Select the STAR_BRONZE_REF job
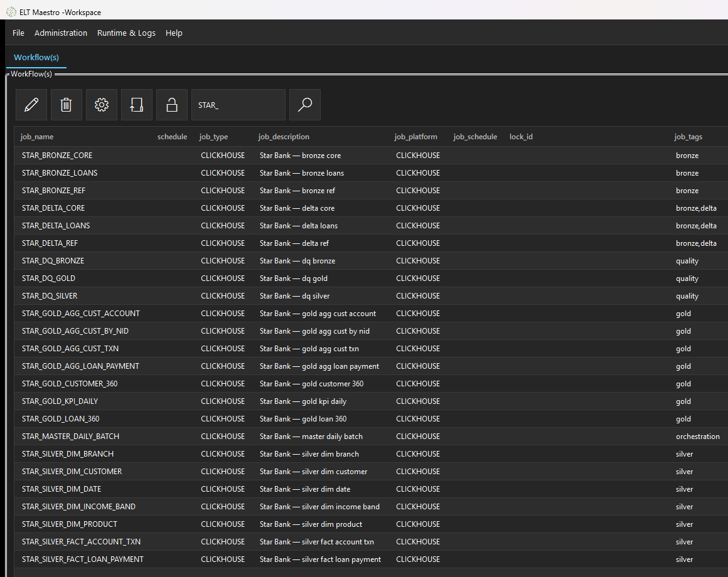Image resolution: width=728 pixels, height=577 pixels. tap(53, 191)
